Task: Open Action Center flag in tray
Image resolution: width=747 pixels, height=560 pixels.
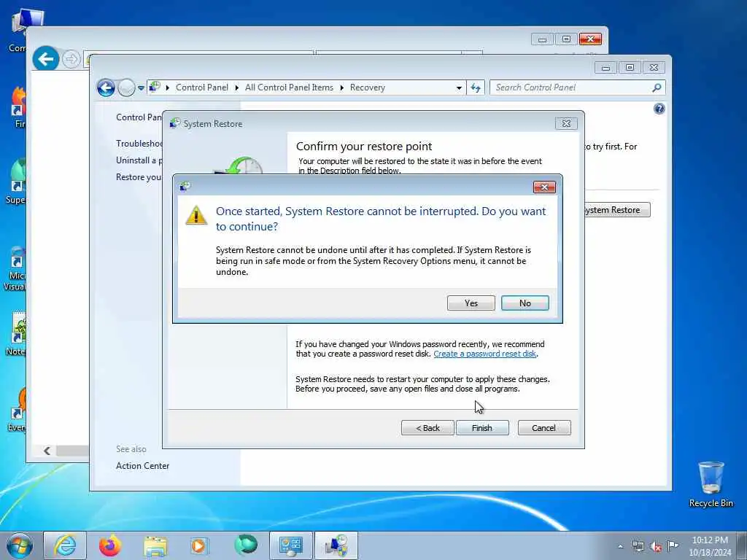Action: (x=673, y=545)
